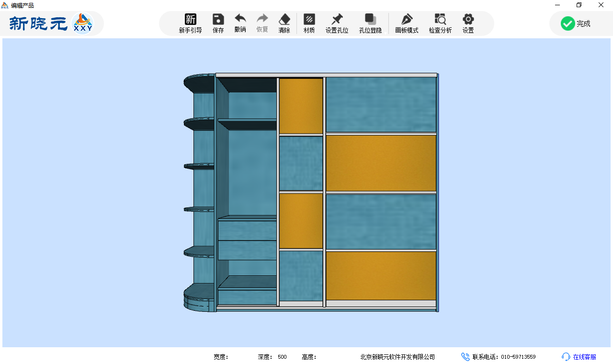Open 检查分析 inspection analysis

[x=440, y=23]
